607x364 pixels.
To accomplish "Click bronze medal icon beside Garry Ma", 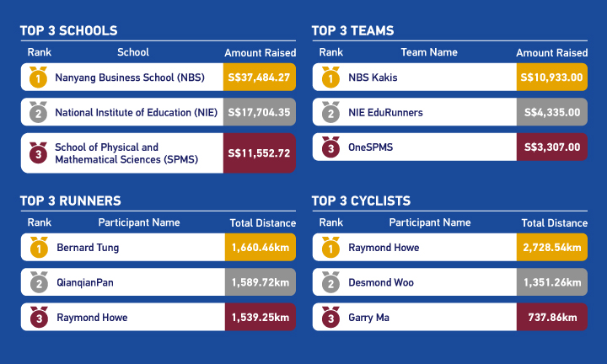I will pyautogui.click(x=329, y=317).
